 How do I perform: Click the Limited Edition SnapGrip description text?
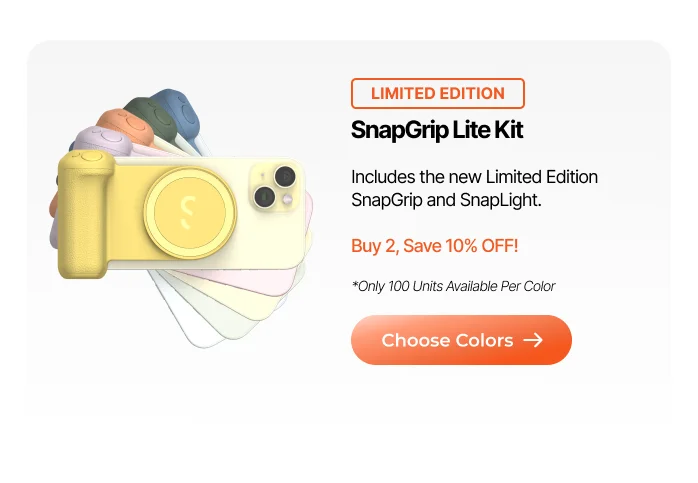[474, 188]
